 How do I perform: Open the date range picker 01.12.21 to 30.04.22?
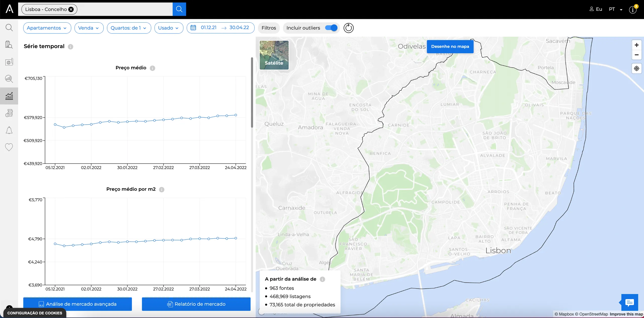pos(220,28)
